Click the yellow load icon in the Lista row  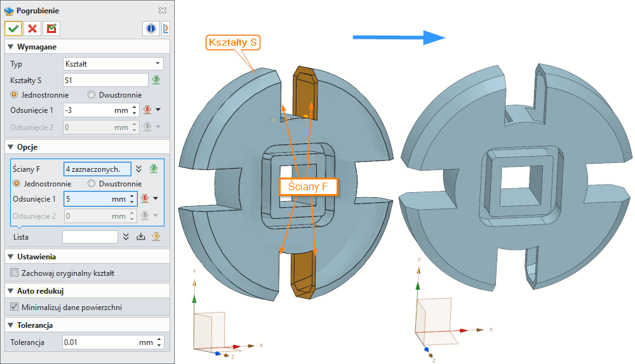[x=156, y=237]
